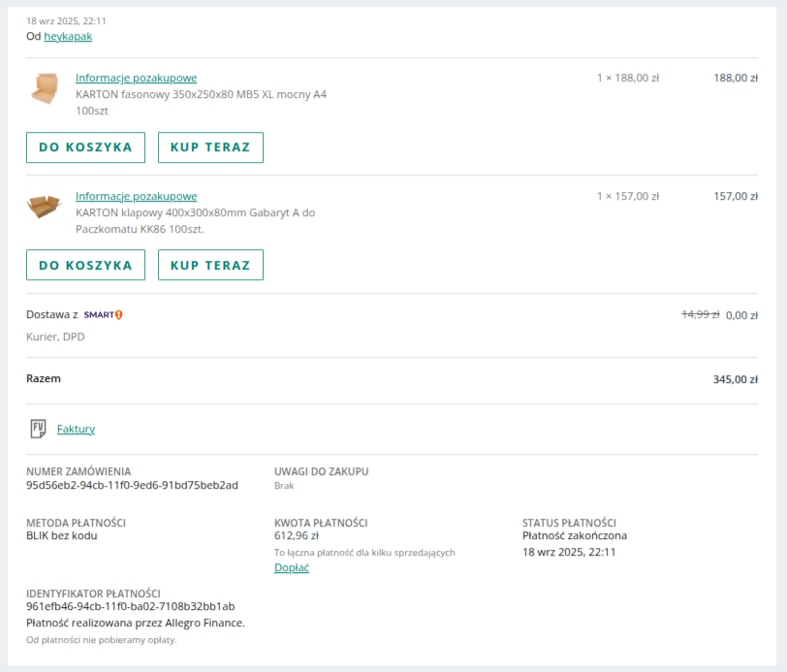Click the KARTON klapowy 400x300x80mm product title

coord(195,212)
